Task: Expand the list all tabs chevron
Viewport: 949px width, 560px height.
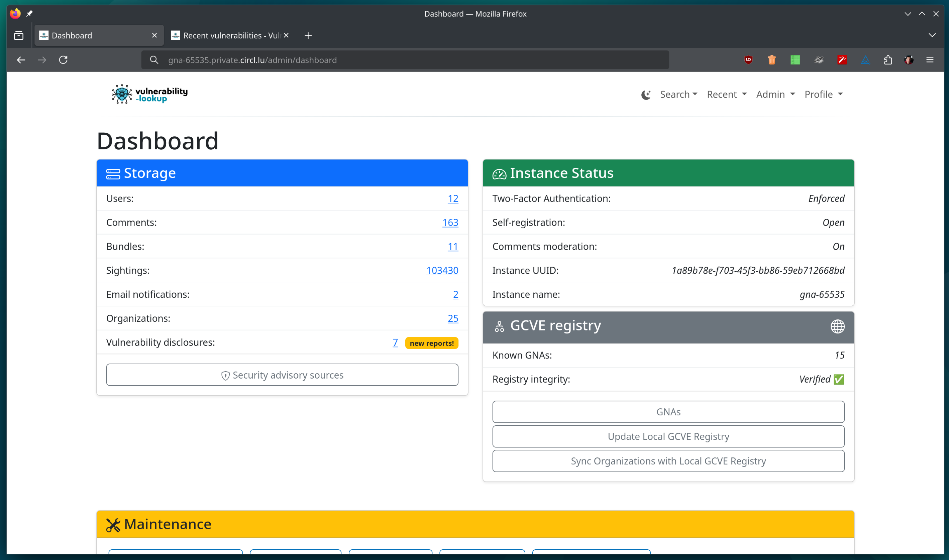Action: pyautogui.click(x=932, y=35)
